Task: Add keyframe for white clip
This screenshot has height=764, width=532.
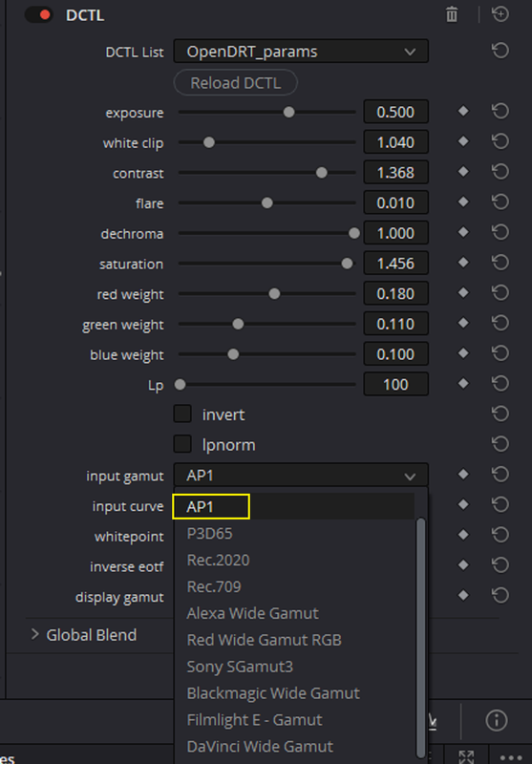Action: (x=463, y=141)
